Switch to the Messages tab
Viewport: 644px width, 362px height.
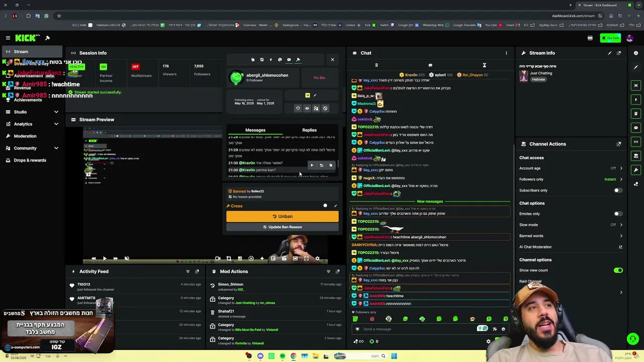tap(255, 130)
